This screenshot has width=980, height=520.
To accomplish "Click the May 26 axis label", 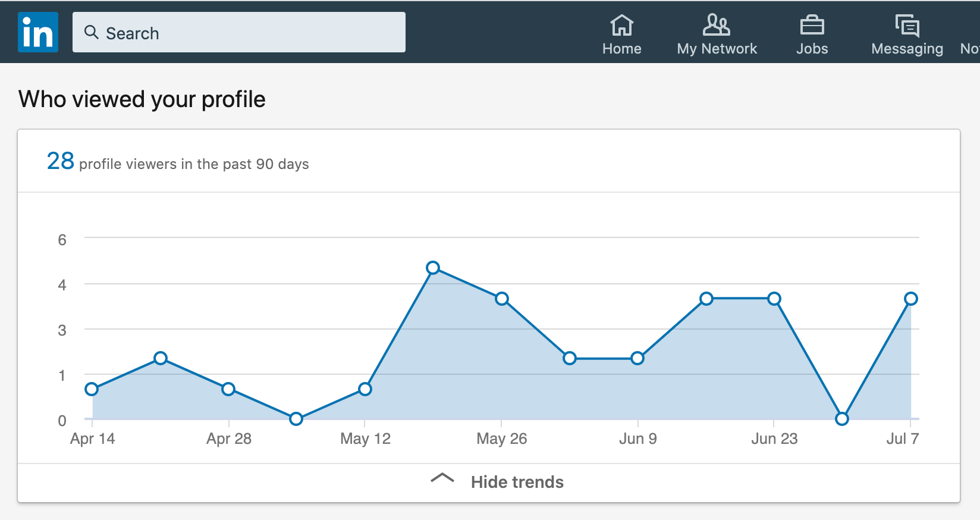I will (502, 439).
